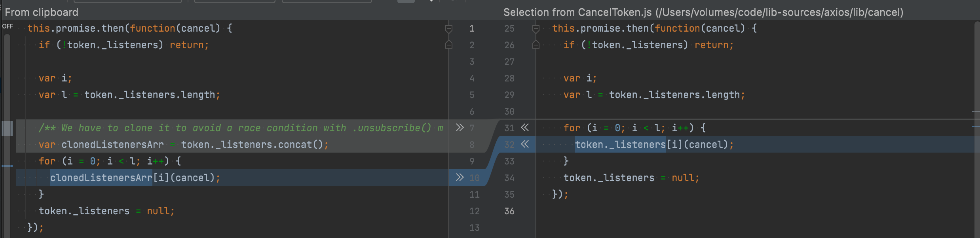
Task: Click 'token._listeners = null;' in CancelToken.js pane
Action: [x=631, y=178]
